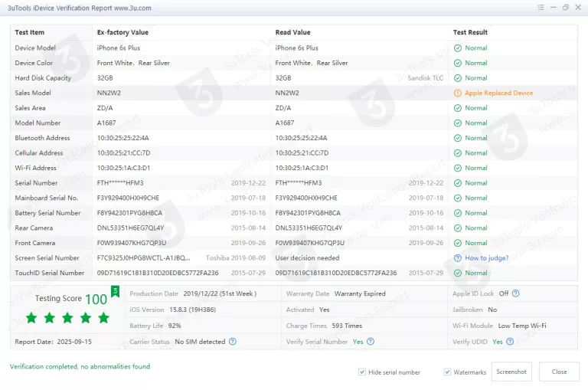Select the Apple Replaced Device result text

click(498, 93)
